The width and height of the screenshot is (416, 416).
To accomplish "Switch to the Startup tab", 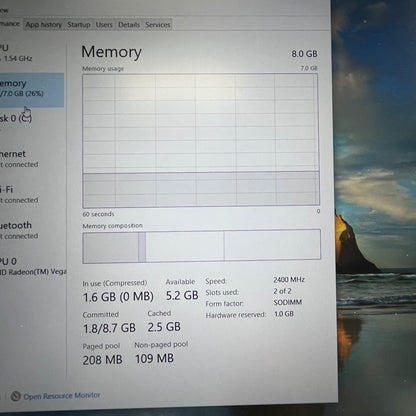I will pyautogui.click(x=79, y=25).
